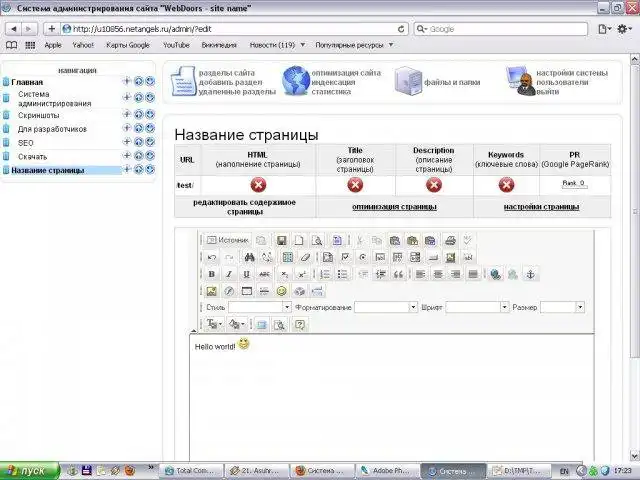Open the Новости (119) bookmarks menu
The height and width of the screenshot is (480, 640).
(x=277, y=45)
